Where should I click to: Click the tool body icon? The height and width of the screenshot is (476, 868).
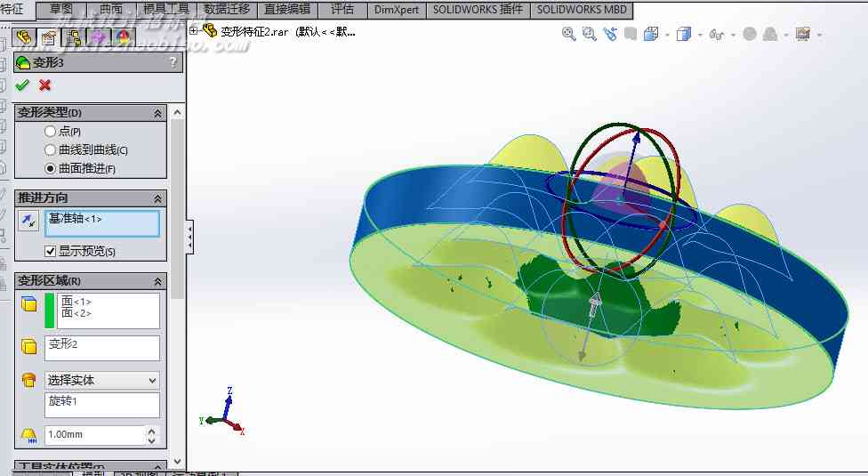28,380
